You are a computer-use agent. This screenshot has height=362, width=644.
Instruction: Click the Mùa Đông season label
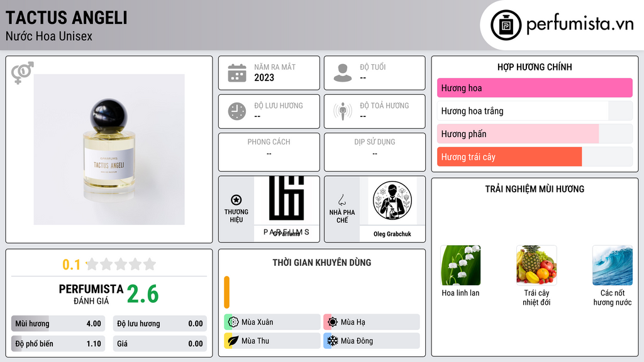(x=357, y=341)
